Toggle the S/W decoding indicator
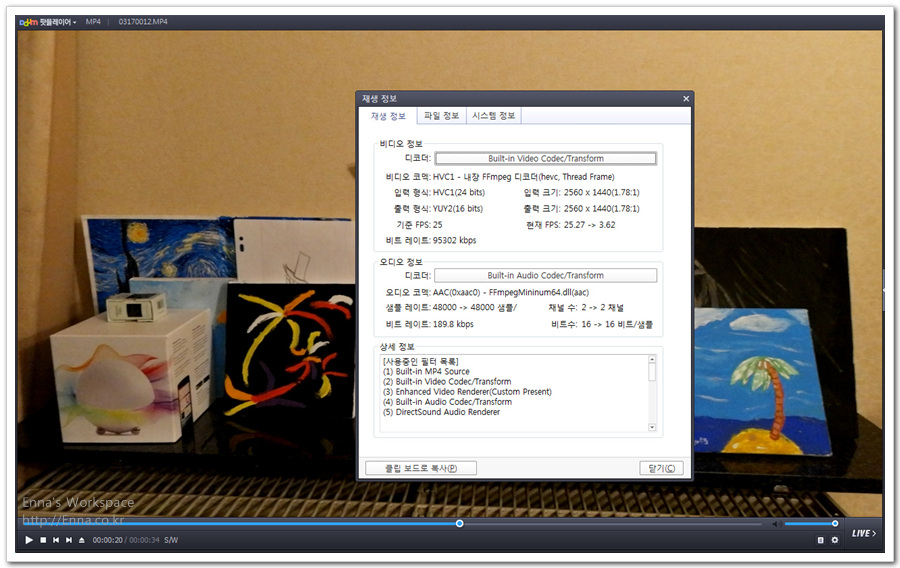This screenshot has height=568, width=900. [x=171, y=540]
